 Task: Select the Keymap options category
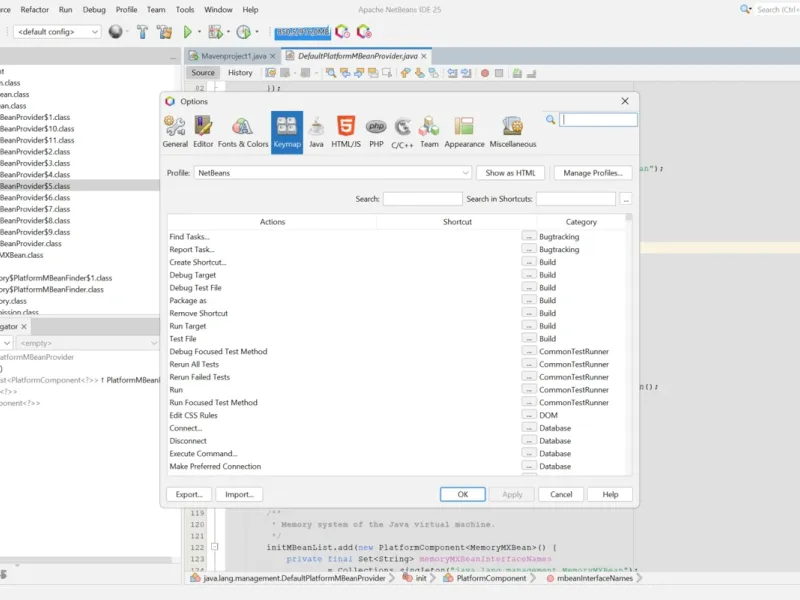click(x=287, y=132)
